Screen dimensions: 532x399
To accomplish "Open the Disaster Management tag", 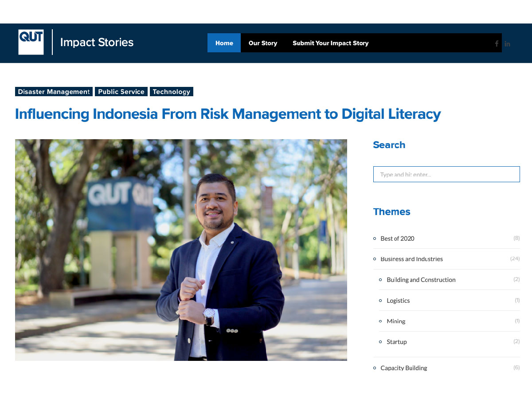I will 54,92.
